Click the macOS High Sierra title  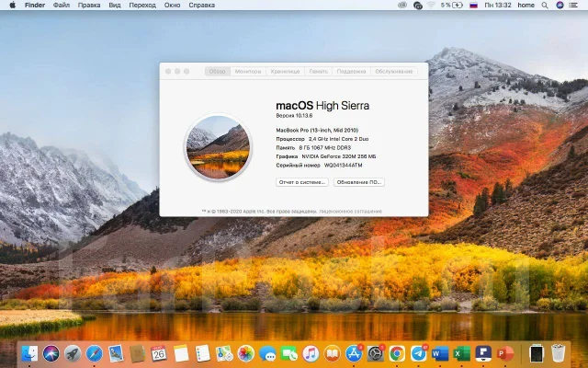322,106
